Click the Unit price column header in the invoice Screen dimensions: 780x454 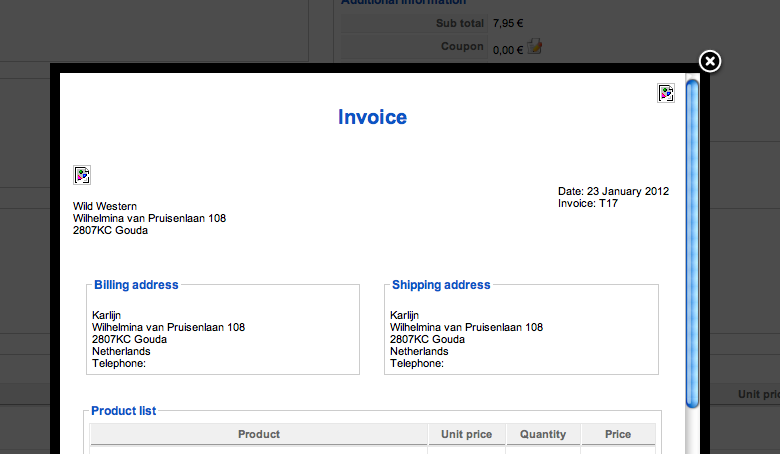coord(466,434)
